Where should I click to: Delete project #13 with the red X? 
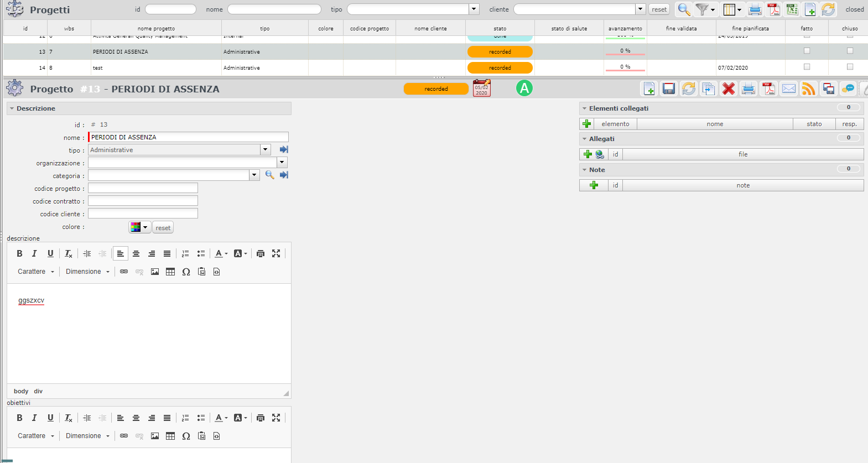pyautogui.click(x=728, y=89)
